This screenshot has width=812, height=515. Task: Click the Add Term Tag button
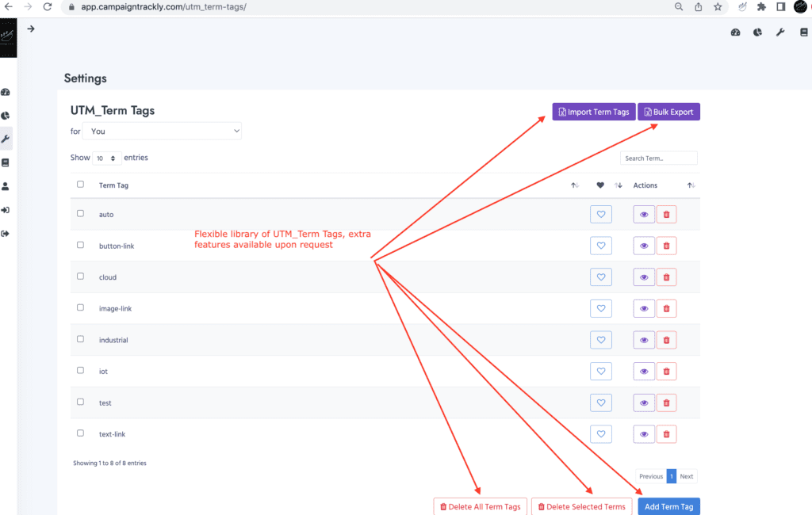click(668, 507)
